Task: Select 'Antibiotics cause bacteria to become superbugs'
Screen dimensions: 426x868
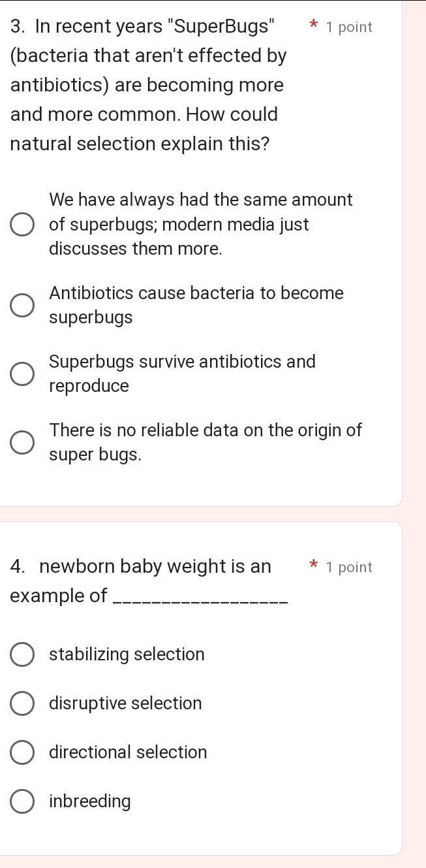Action: (22, 304)
